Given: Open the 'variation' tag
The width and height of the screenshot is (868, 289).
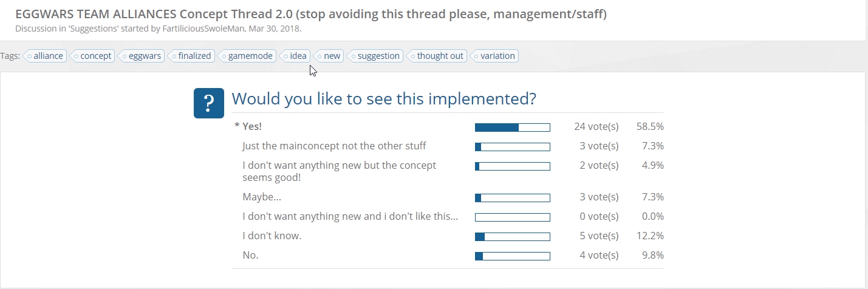Looking at the screenshot, I should coord(494,56).
